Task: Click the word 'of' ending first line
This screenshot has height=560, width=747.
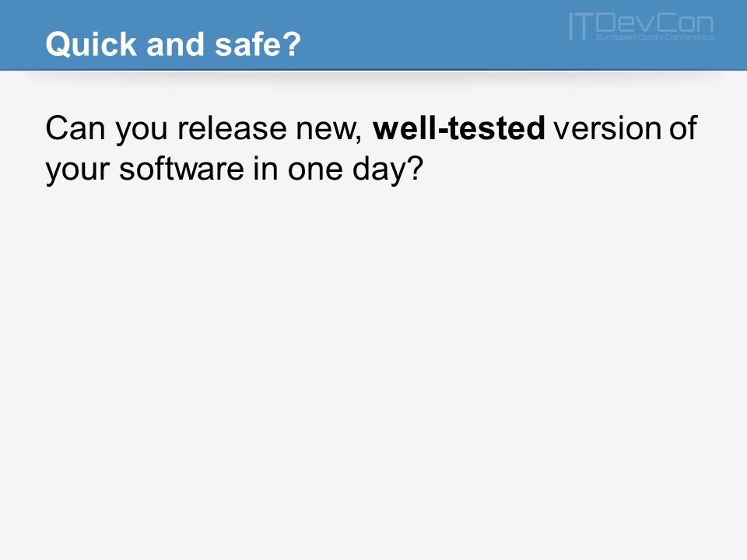Action: tap(684, 128)
